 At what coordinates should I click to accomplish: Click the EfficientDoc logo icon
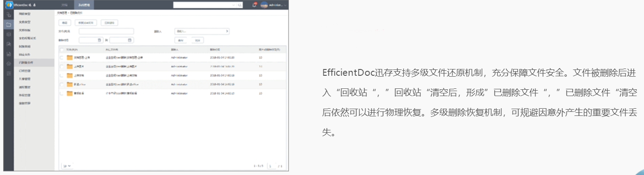pyautogui.click(x=9, y=5)
